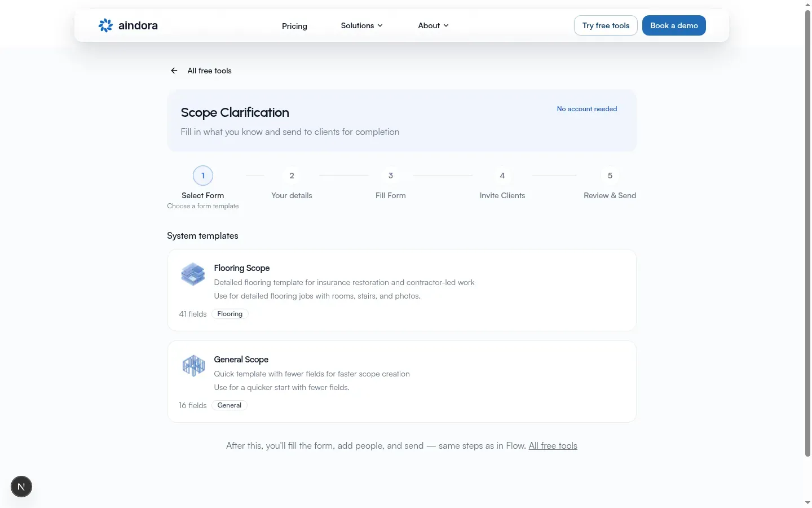Click the 41 fields count
The width and height of the screenshot is (812, 508).
(x=193, y=314)
